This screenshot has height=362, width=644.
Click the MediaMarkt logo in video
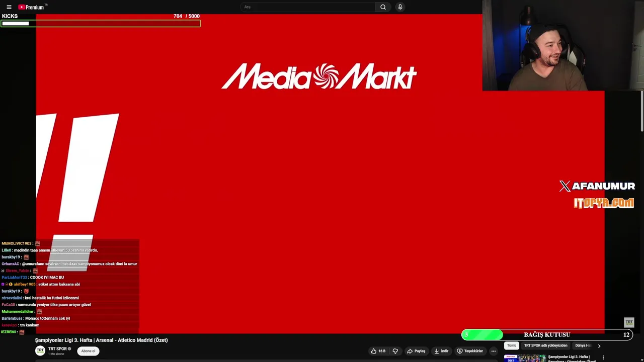coord(319,76)
